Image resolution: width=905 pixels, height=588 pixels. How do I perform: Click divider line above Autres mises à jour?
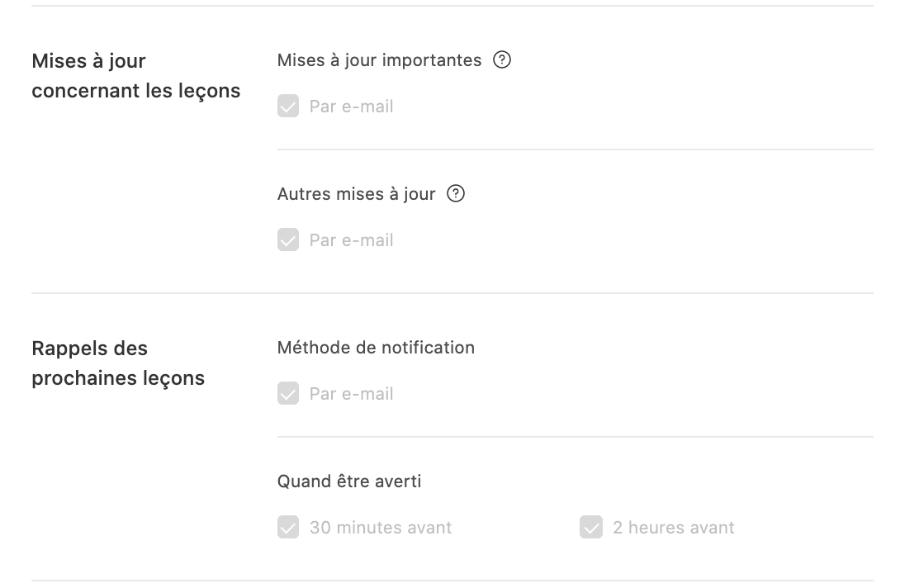point(576,149)
